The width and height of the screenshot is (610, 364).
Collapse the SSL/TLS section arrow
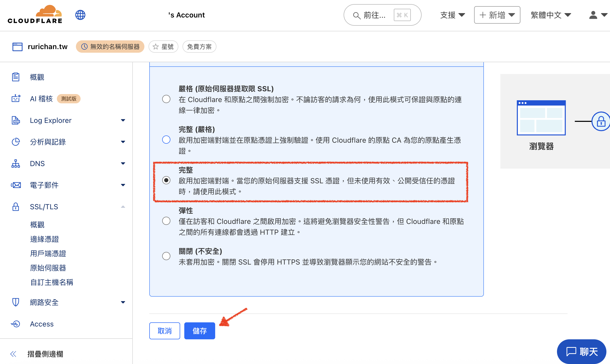pos(123,207)
